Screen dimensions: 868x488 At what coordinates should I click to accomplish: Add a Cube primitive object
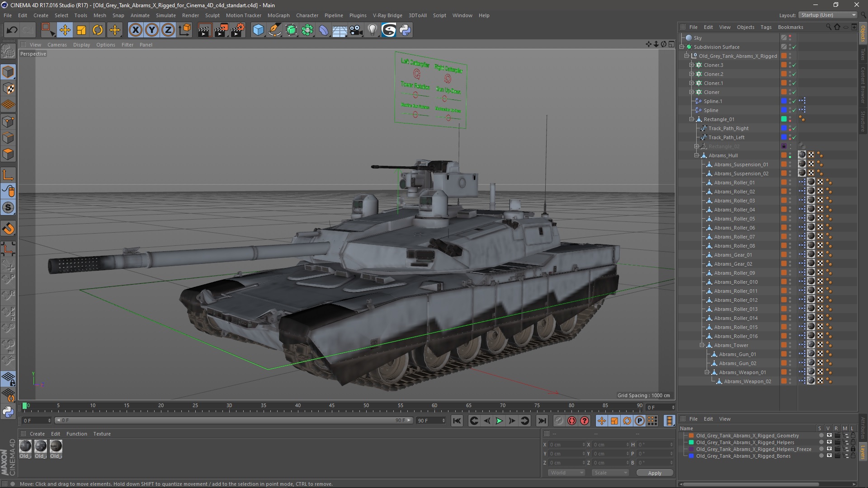pyautogui.click(x=258, y=30)
